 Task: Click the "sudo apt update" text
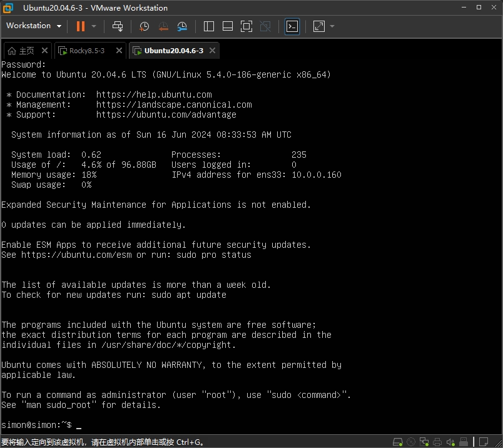click(x=189, y=295)
